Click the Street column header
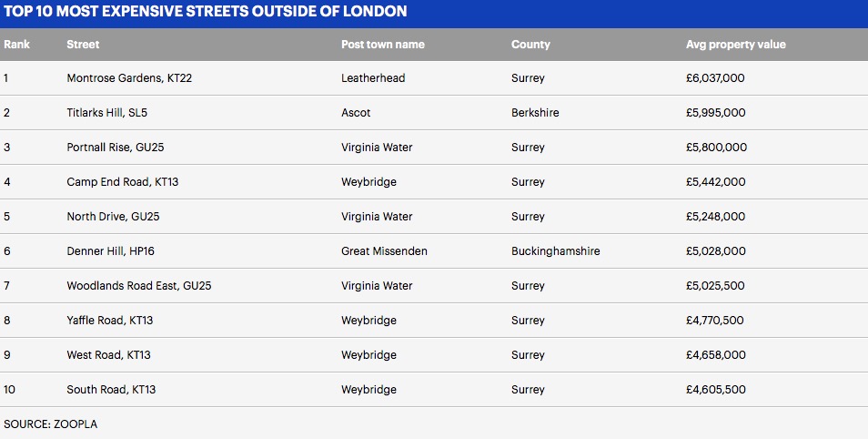868x439 pixels. (x=83, y=45)
